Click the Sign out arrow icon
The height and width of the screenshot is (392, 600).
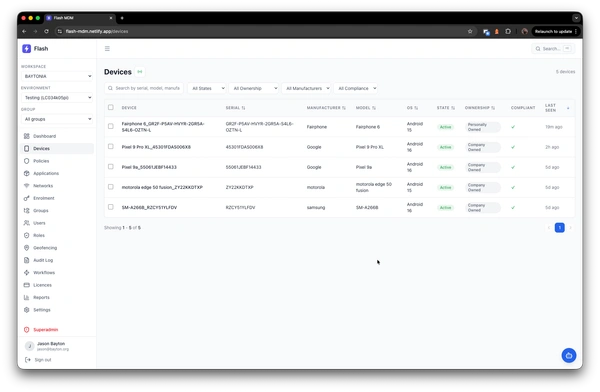tap(28, 359)
